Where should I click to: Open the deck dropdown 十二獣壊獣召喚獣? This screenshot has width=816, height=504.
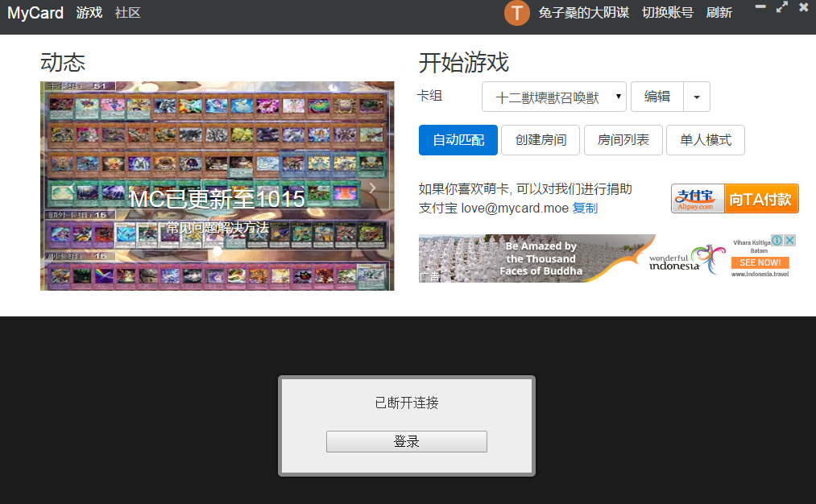553,97
